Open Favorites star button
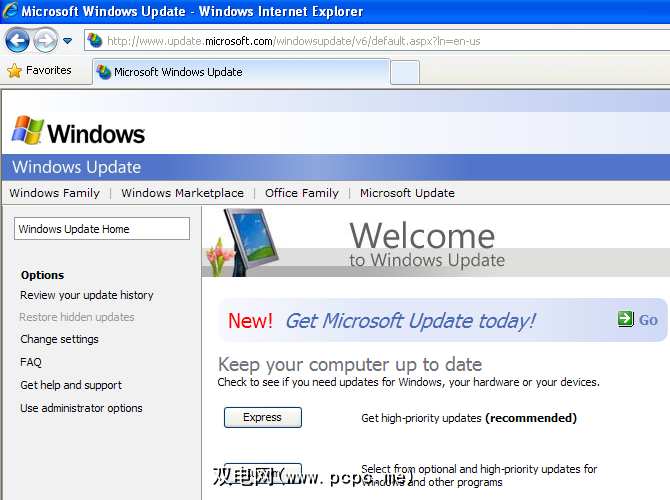This screenshot has height=500, width=670. click(x=39, y=71)
